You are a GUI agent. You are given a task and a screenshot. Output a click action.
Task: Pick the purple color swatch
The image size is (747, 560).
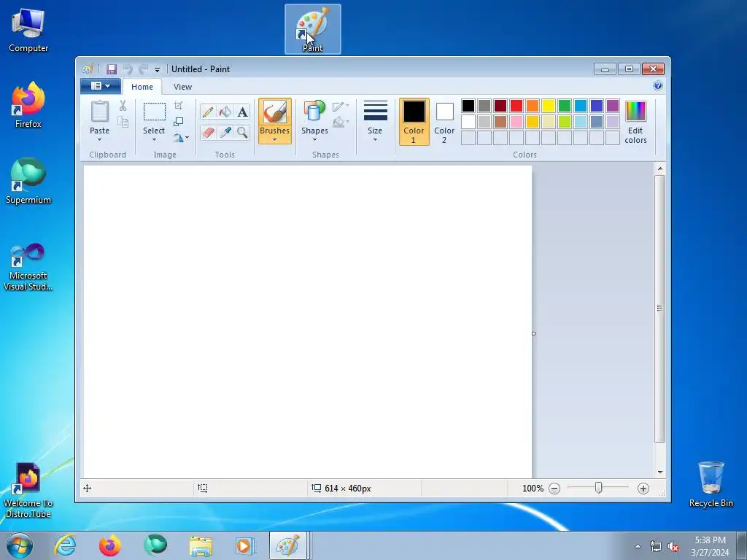click(613, 105)
